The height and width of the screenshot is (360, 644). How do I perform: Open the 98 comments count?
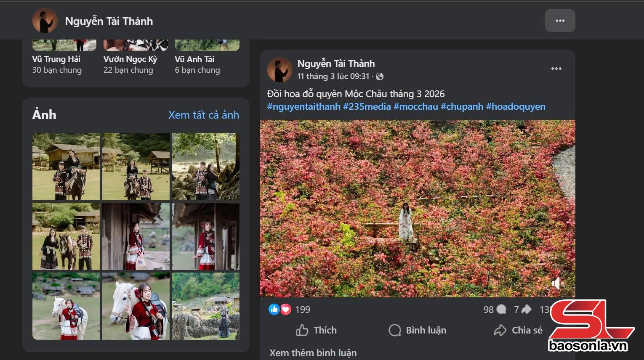(494, 310)
